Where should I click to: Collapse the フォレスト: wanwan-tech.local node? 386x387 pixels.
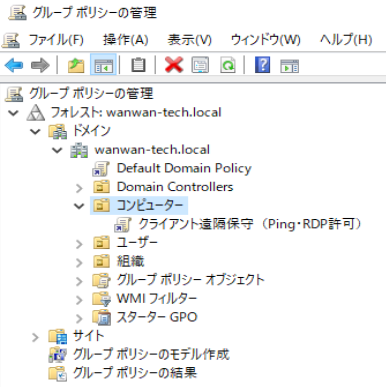[x=13, y=113]
